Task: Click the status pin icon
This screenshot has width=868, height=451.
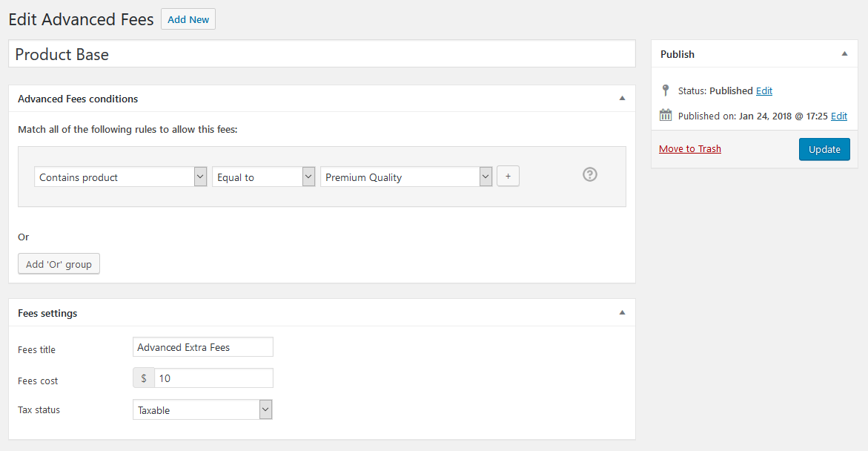Action: (666, 90)
